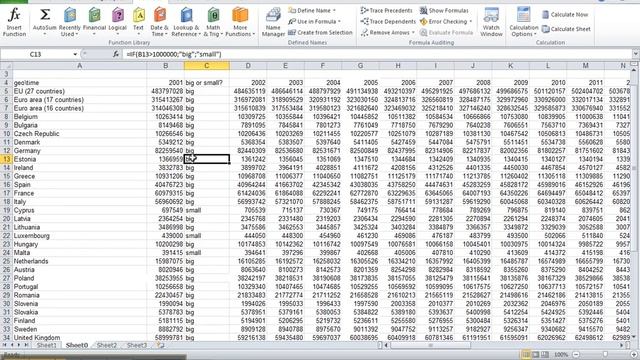Click Trace Dependents
This screenshot has height=360, width=640.
388,21
